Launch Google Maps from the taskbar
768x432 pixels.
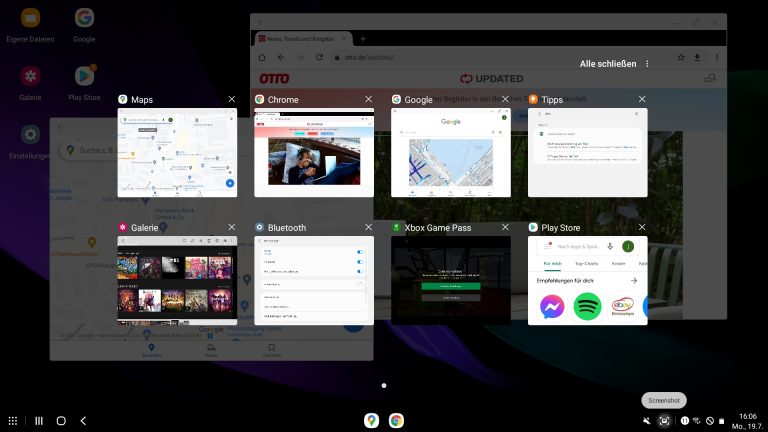tap(371, 421)
